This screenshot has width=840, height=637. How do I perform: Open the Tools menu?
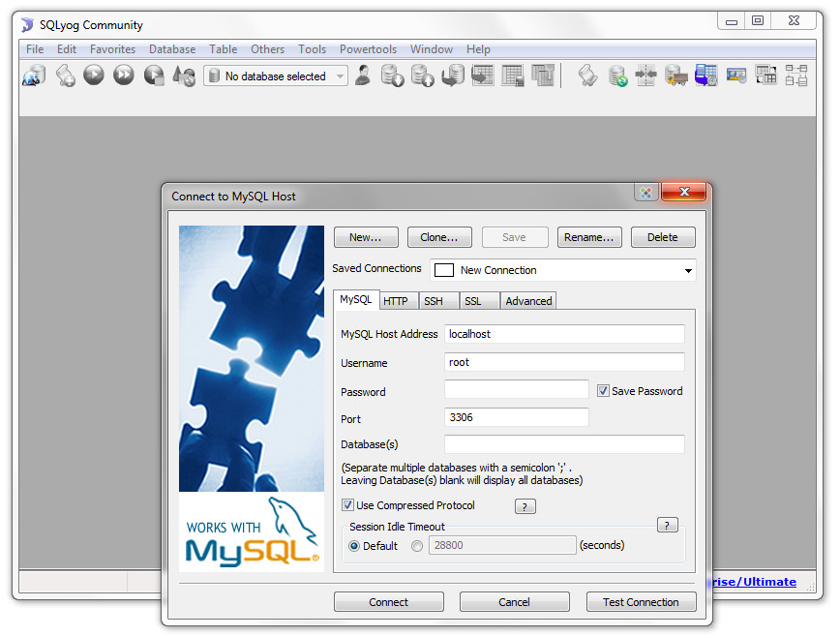coord(312,49)
